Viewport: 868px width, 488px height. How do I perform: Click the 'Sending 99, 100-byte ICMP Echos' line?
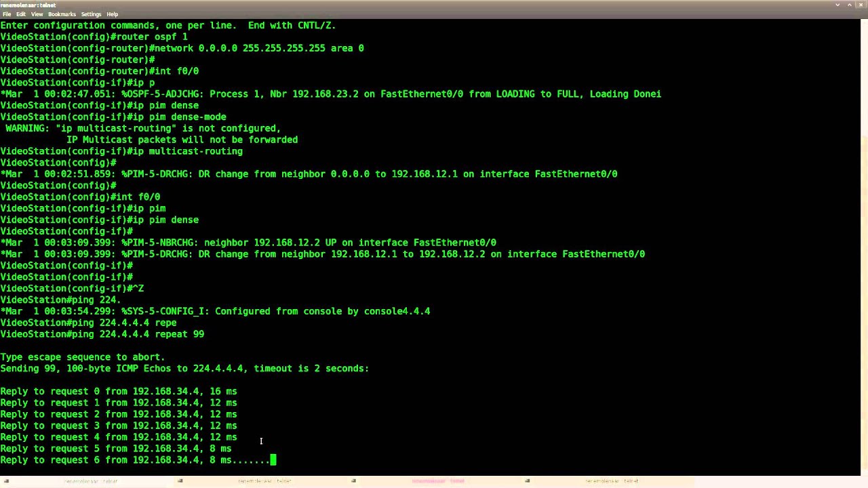pyautogui.click(x=184, y=369)
